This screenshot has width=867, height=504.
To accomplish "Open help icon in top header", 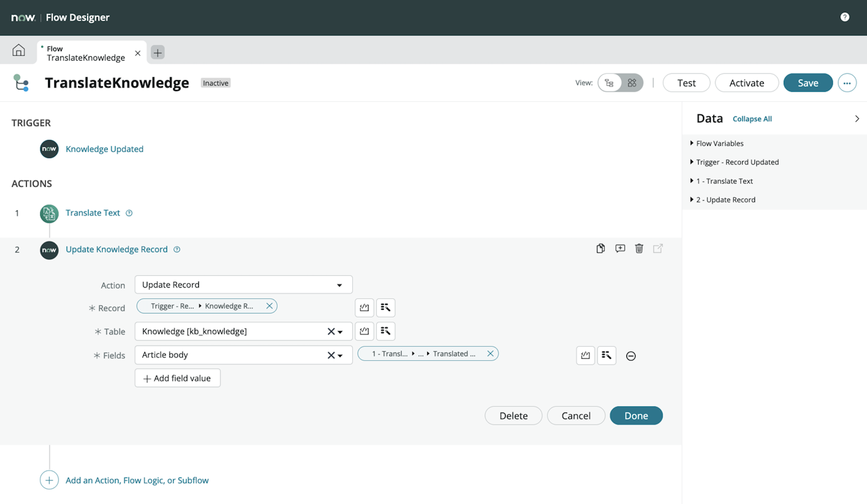I will [x=844, y=17].
